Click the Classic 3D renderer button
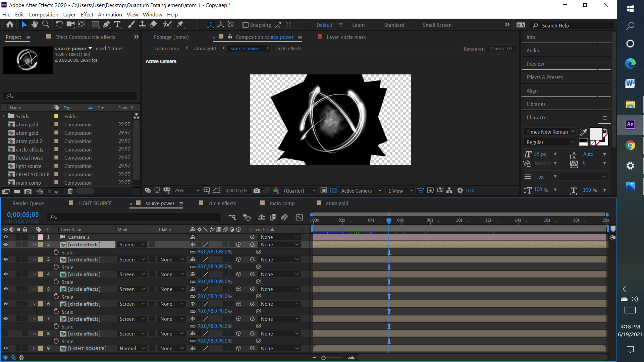644x362 pixels. pyautogui.click(x=501, y=49)
